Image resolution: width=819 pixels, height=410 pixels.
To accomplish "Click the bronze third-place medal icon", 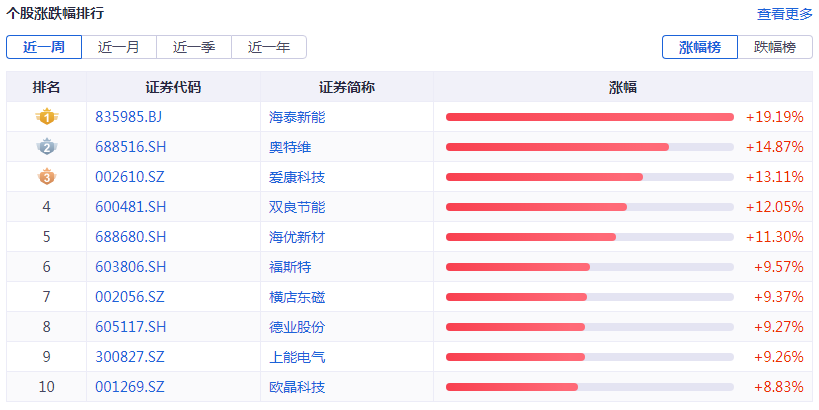I will [x=46, y=177].
